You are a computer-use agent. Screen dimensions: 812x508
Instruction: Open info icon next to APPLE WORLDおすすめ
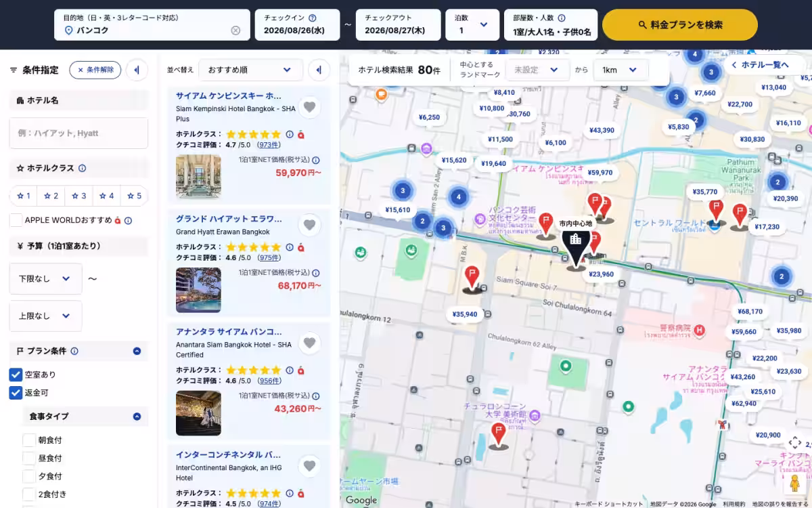[x=128, y=220]
